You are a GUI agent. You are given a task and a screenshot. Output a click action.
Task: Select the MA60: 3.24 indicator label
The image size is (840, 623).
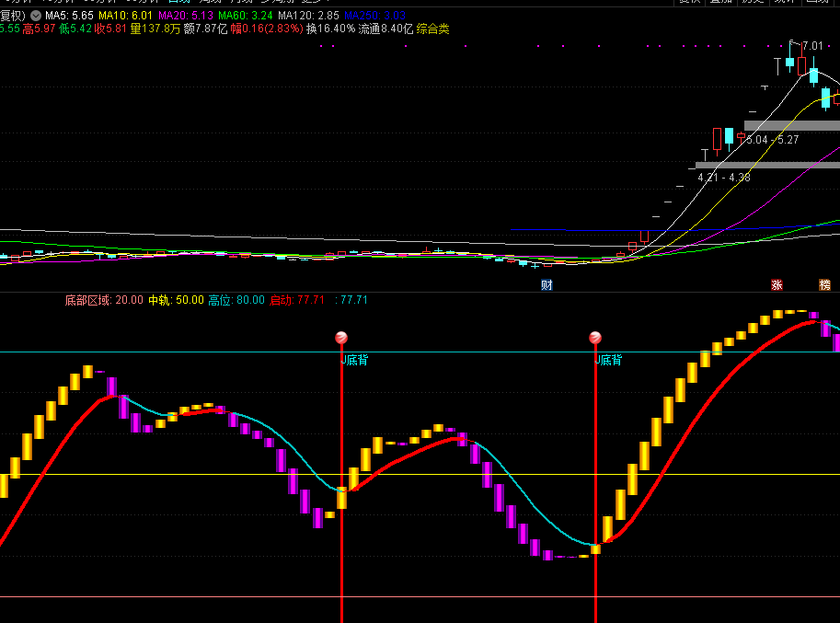(246, 16)
